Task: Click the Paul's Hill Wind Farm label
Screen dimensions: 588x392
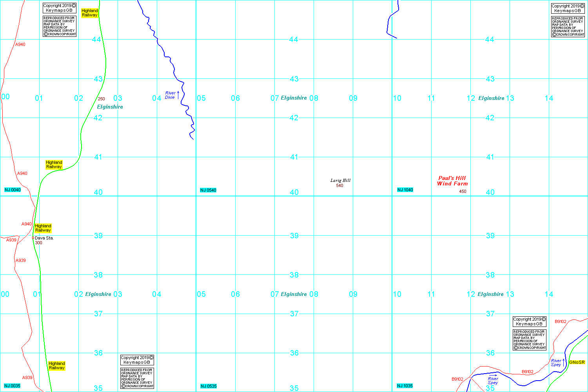Action: coord(452,181)
